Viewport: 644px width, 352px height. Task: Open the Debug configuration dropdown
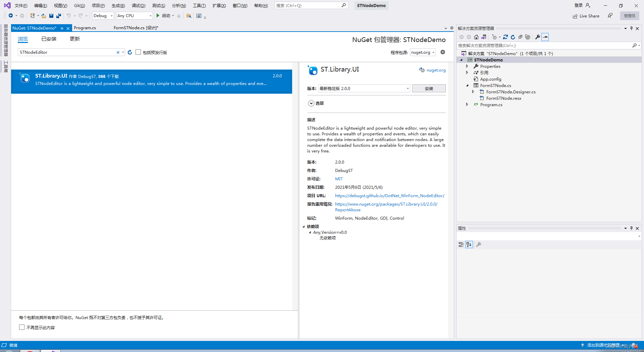103,16
